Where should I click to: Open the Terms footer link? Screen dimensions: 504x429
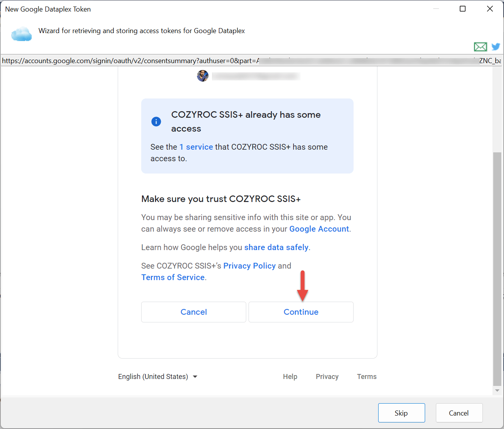[367, 377]
